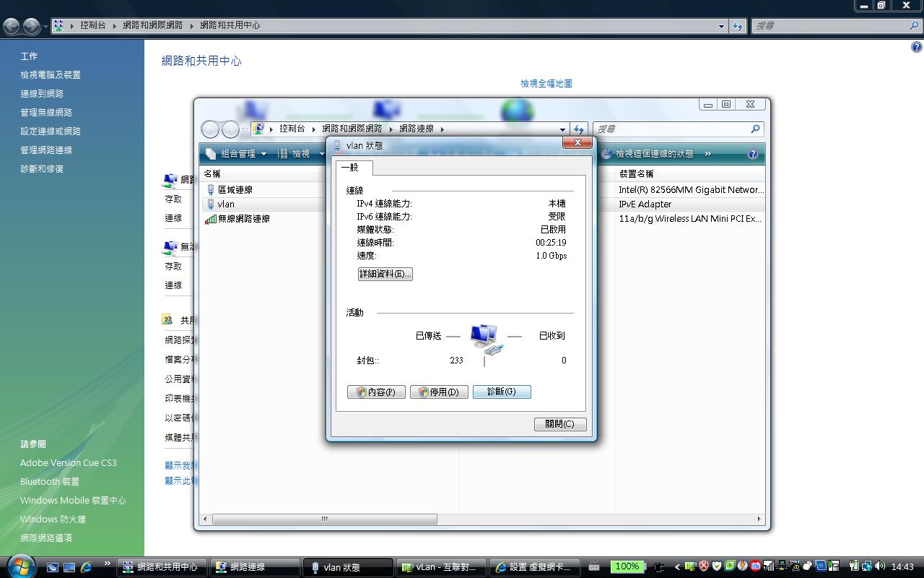Click 網路和網際網路 breadcrumb in Network Connections window
Screen dimensions: 924x578
coord(352,129)
